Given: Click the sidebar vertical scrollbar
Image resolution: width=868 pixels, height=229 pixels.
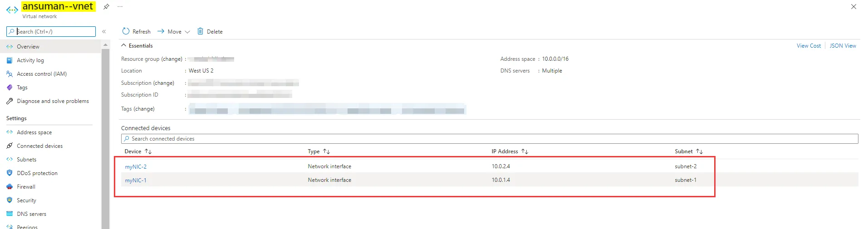Looking at the screenshot, I should [x=106, y=138].
